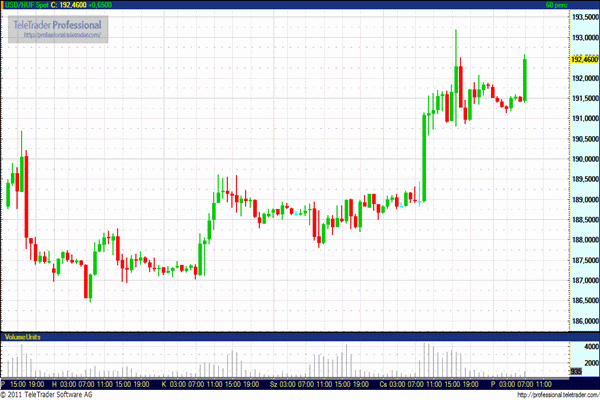The image size is (600, 400).
Task: Select the 187,0000 price axis label
Action: pyautogui.click(x=585, y=281)
